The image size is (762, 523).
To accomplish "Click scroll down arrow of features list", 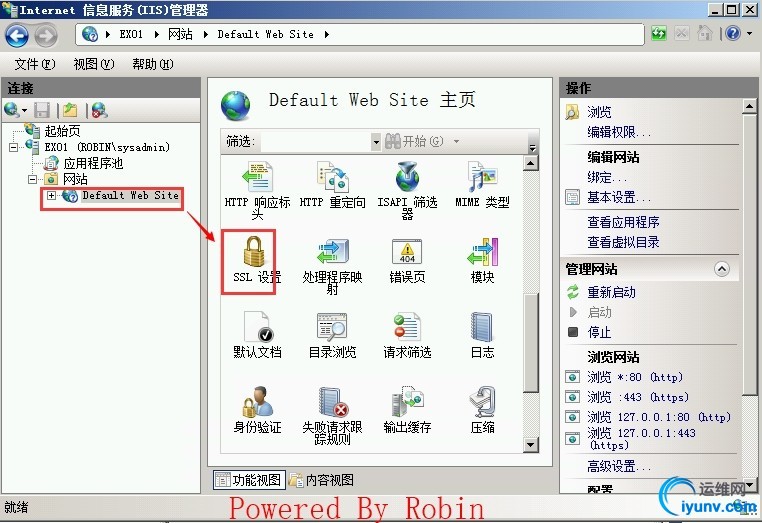I will coord(531,444).
